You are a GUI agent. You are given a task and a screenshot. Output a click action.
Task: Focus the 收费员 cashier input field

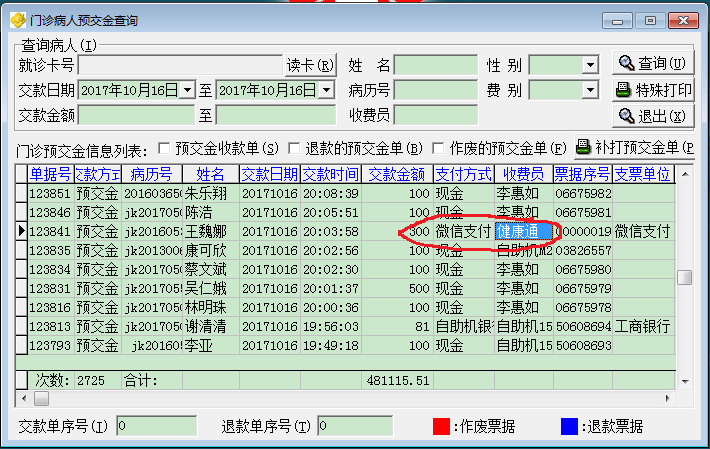click(x=436, y=115)
